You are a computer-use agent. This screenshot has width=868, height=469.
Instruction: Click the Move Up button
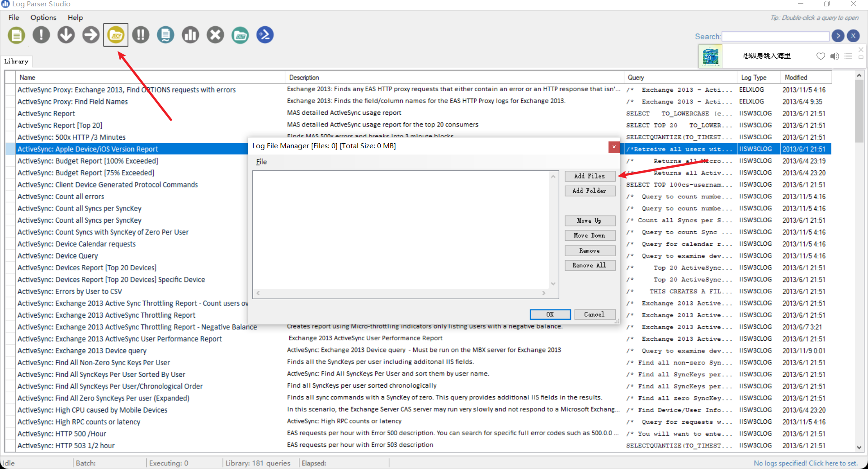[590, 220]
